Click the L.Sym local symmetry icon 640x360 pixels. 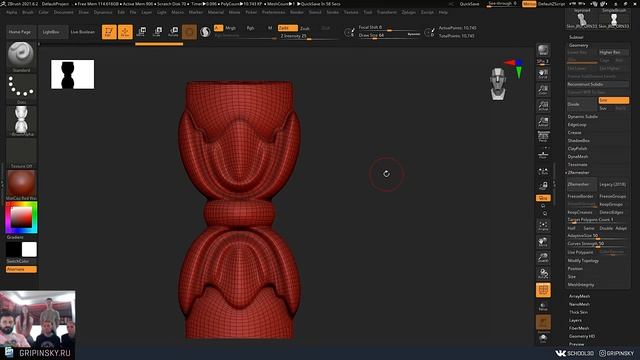coord(543,172)
